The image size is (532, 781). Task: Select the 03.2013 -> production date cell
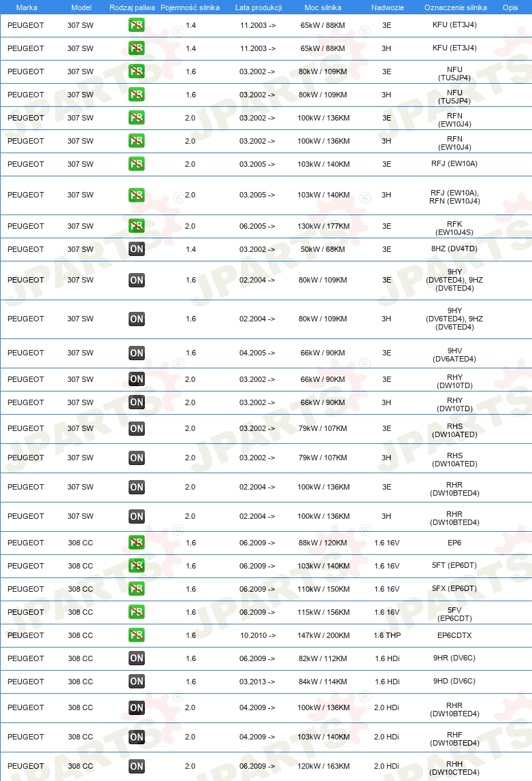pyautogui.click(x=256, y=682)
